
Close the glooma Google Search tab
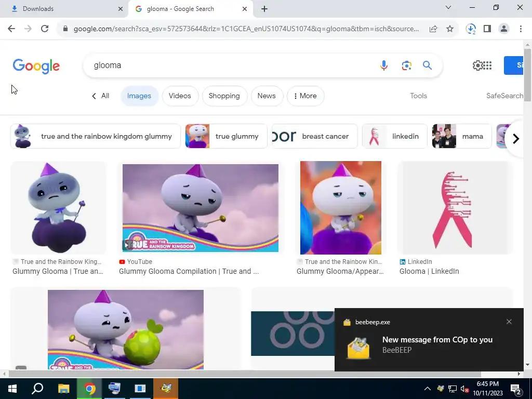pyautogui.click(x=245, y=9)
